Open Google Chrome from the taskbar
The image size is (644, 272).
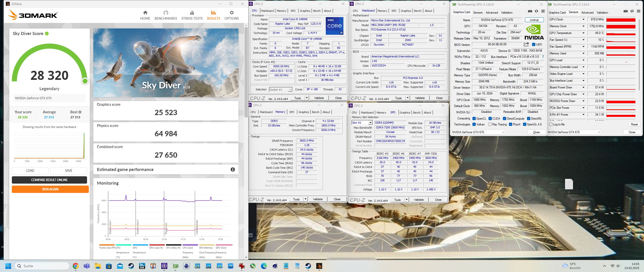(75, 266)
